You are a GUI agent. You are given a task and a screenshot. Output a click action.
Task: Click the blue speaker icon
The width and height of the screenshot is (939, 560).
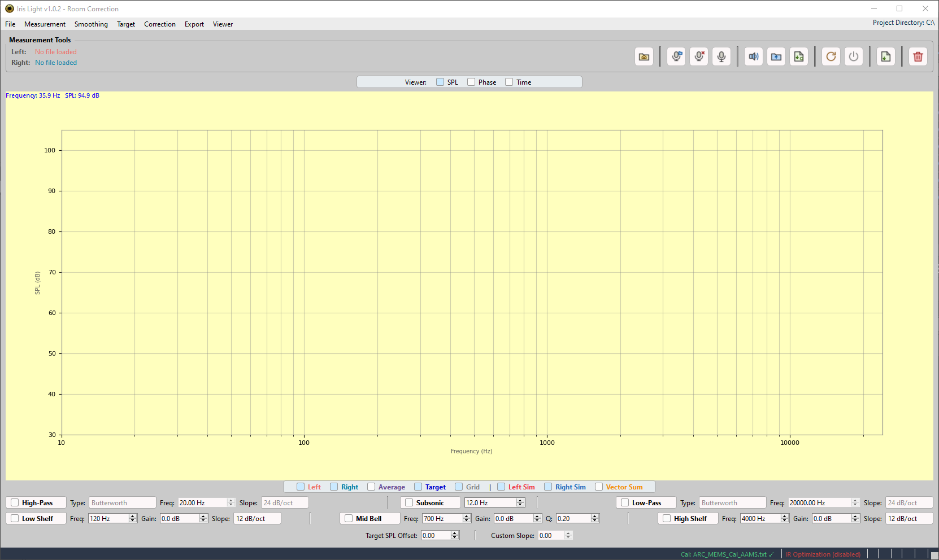[754, 56]
